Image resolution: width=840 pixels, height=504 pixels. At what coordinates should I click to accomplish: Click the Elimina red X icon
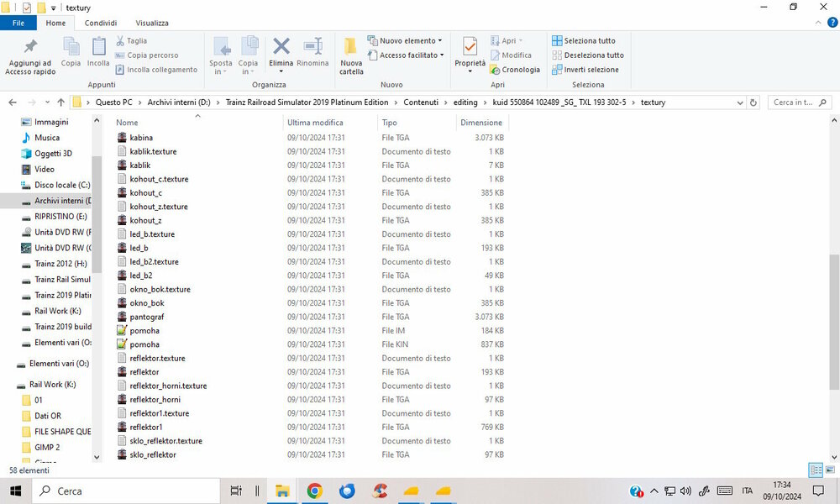point(281,46)
